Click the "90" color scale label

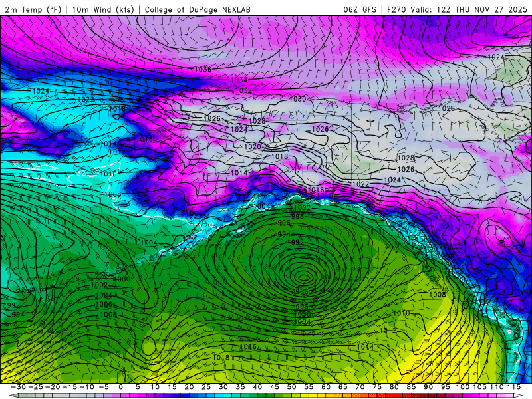coord(428,387)
